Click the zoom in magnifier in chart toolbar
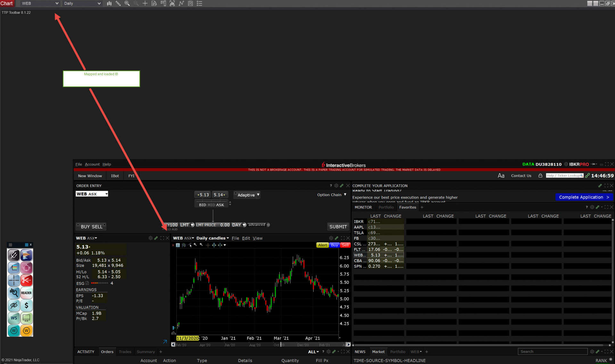Image resolution: width=615 pixels, height=364 pixels. [x=127, y=4]
